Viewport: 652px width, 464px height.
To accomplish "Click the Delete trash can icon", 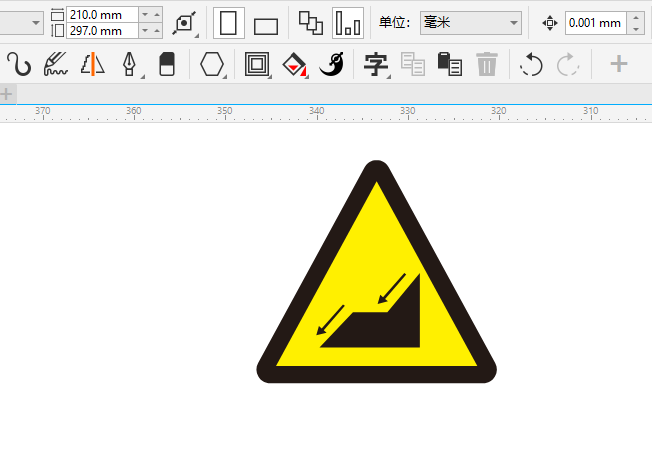I will click(487, 64).
